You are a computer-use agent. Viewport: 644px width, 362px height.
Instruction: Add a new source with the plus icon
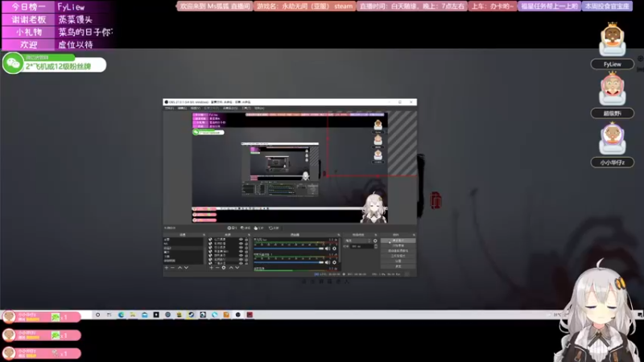pos(212,268)
